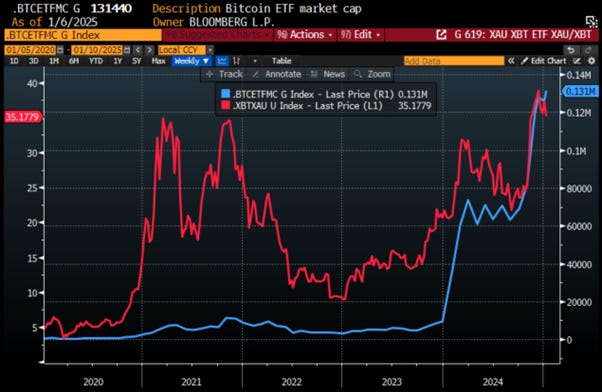Click the start date field 01/05/2020
The height and width of the screenshot is (392, 602).
pyautogui.click(x=30, y=50)
